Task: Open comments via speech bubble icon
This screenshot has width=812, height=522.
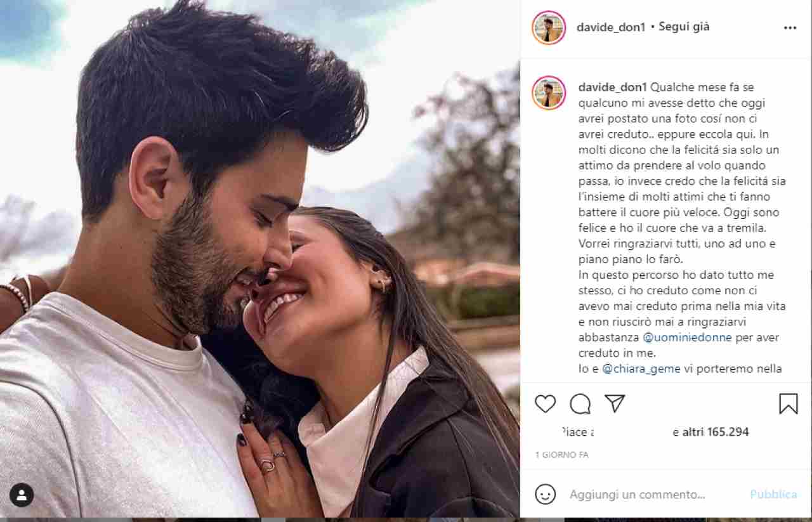Action: point(580,404)
